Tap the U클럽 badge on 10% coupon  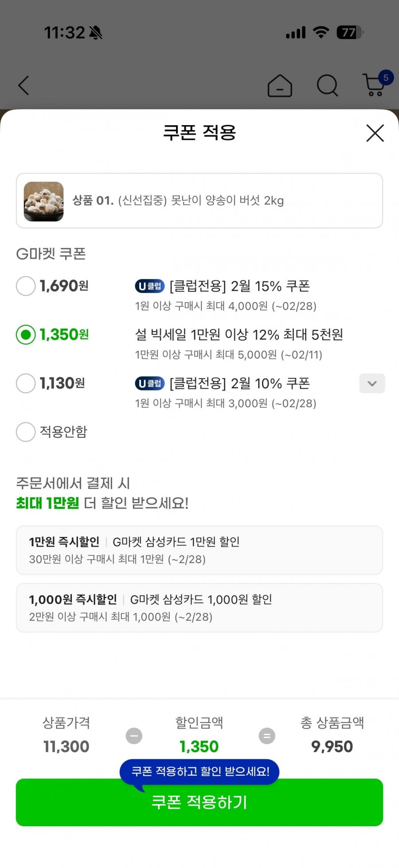click(150, 384)
